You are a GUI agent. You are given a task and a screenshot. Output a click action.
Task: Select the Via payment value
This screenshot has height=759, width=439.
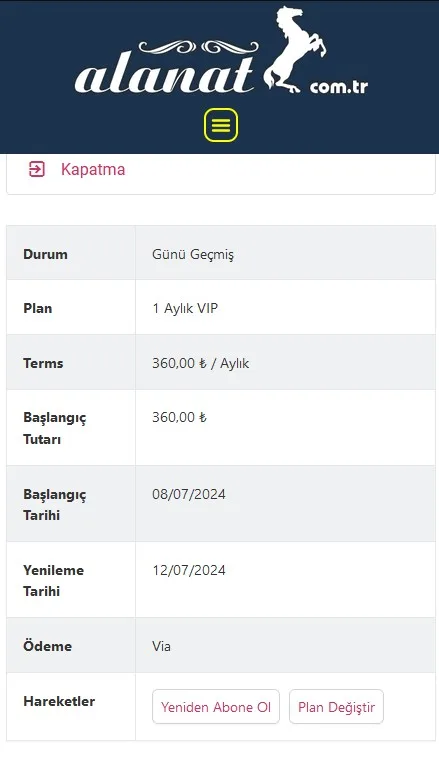161,646
